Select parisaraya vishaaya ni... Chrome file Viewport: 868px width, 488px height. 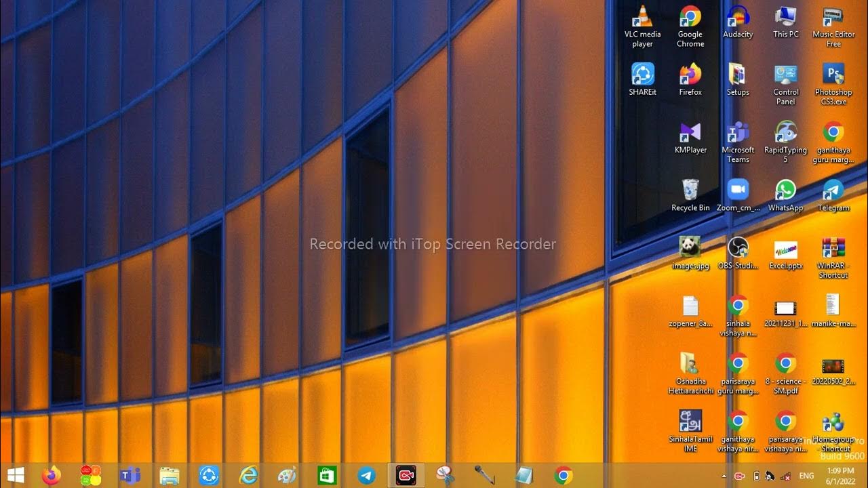click(x=785, y=430)
